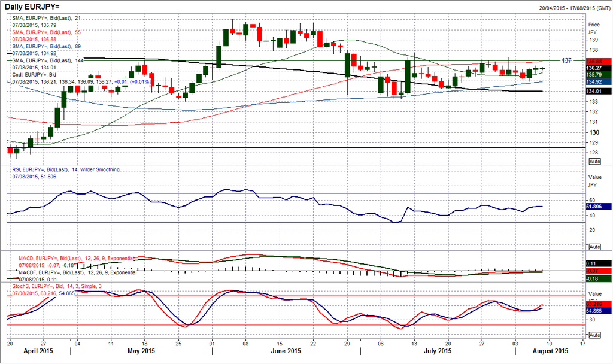This screenshot has height=364, width=613.
Task: Click the 07/08/2015, 134.92 legend value
Action: click(34, 53)
